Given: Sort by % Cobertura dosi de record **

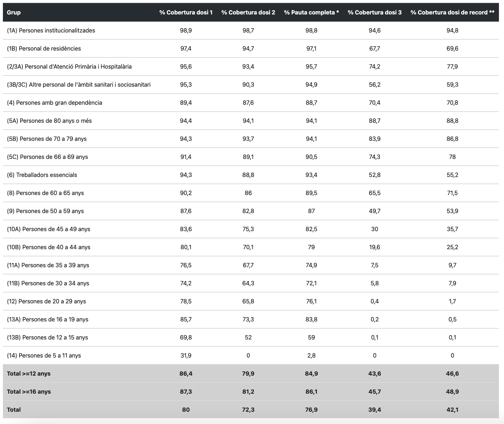Looking at the screenshot, I should click(x=452, y=12).
